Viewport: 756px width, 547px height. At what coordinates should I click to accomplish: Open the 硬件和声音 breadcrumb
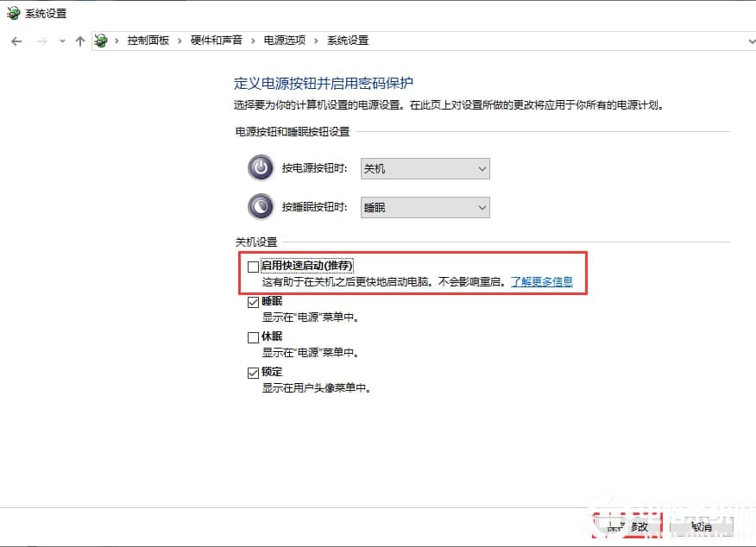click(217, 41)
